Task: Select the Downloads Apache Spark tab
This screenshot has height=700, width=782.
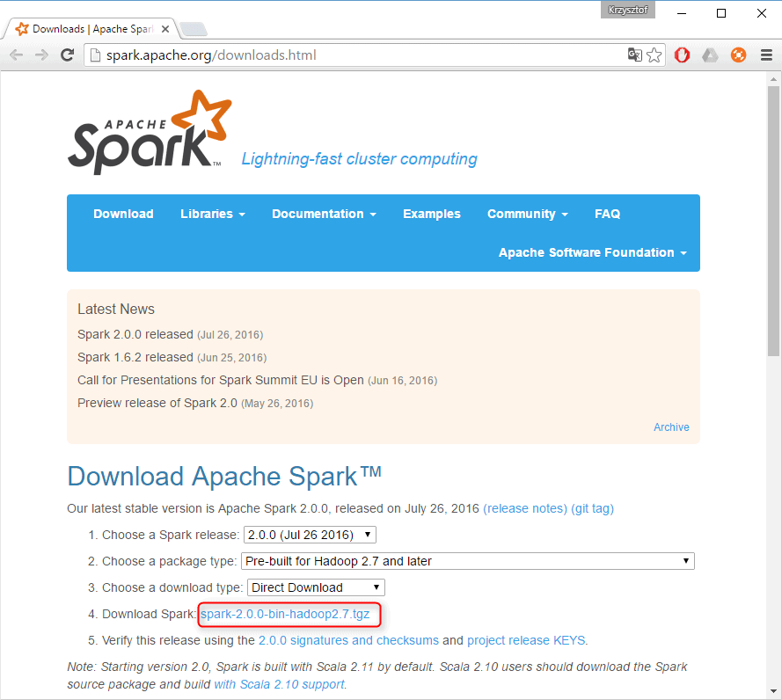Action: tap(90, 29)
